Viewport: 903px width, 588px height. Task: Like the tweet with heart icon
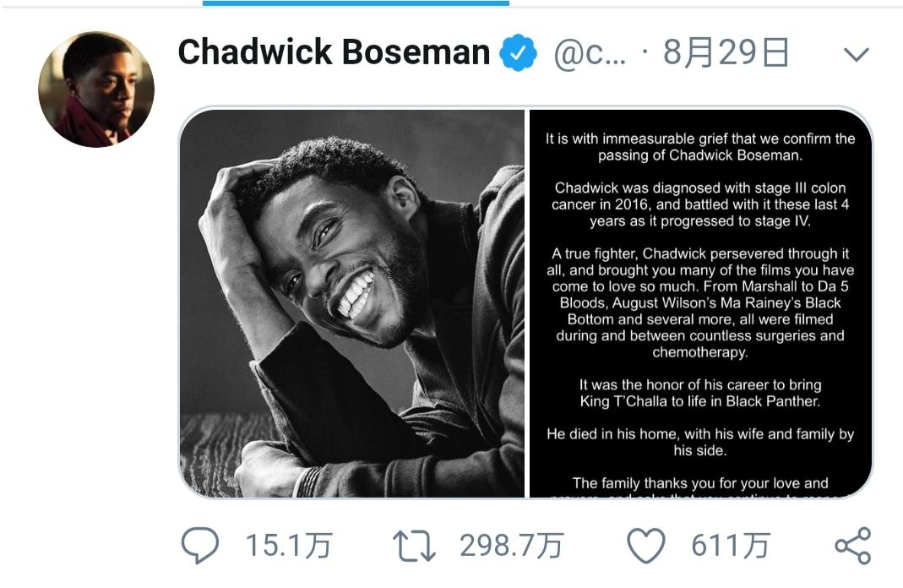tap(646, 546)
